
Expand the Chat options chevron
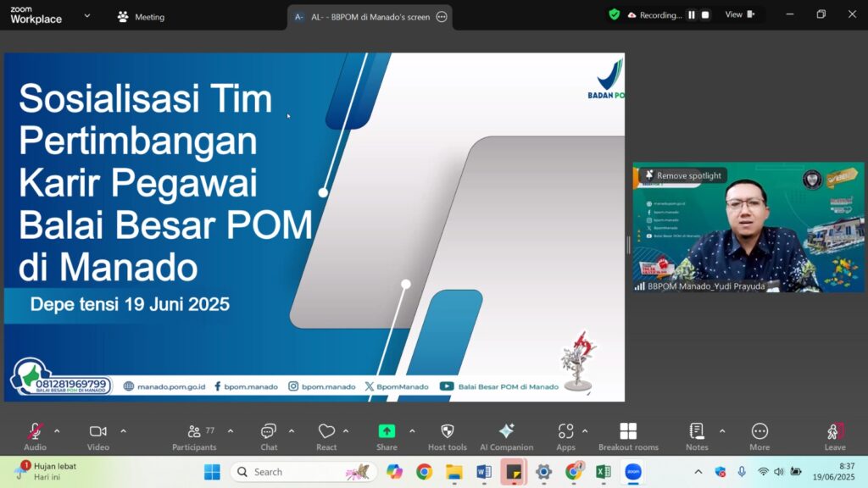(x=292, y=431)
